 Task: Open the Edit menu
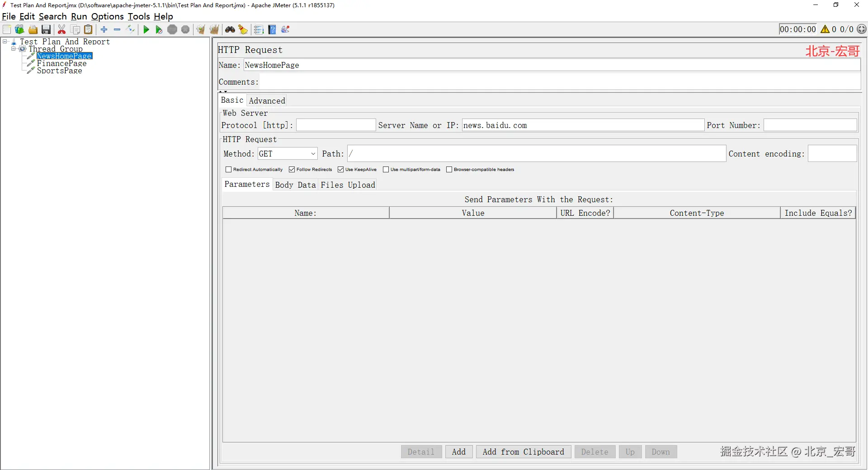tap(27, 16)
